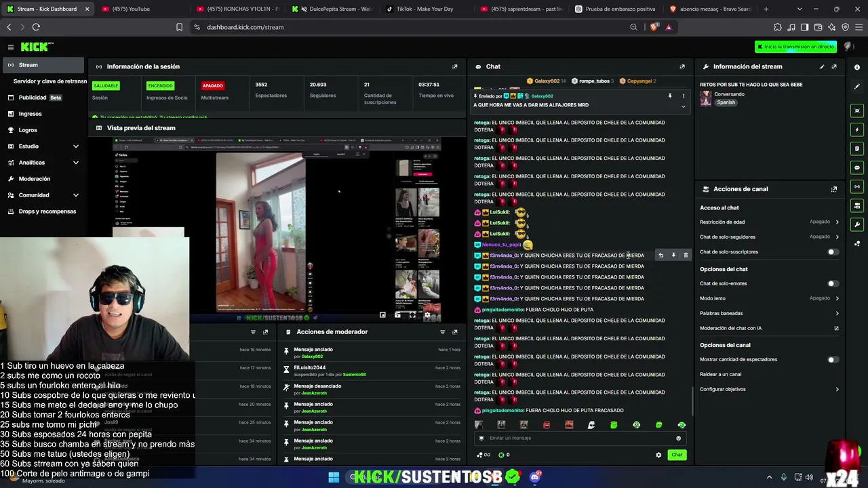The width and height of the screenshot is (868, 488).
Task: Pop out the Chat panel
Action: [x=682, y=66]
